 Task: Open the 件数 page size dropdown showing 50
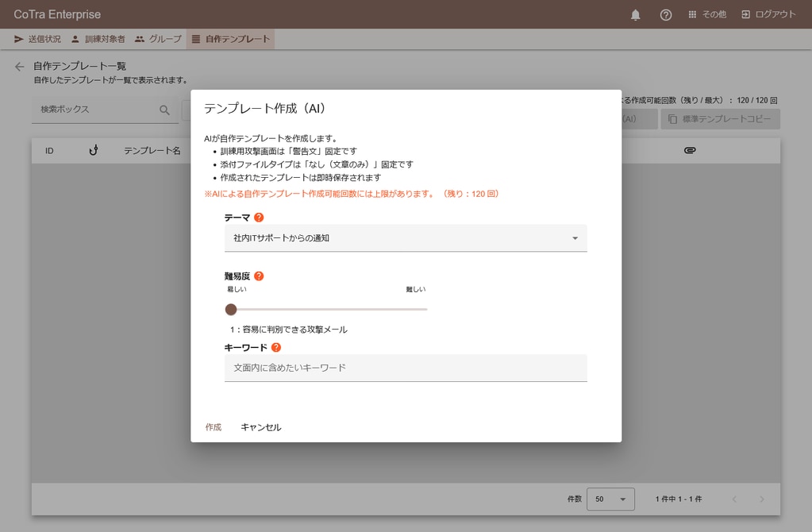610,499
